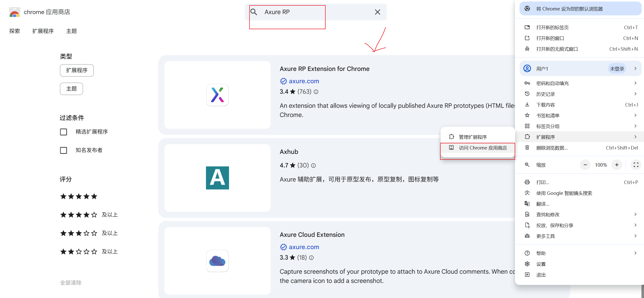Select 访问 Chrome 应用商店 menu entry
The height and width of the screenshot is (298, 644).
483,148
